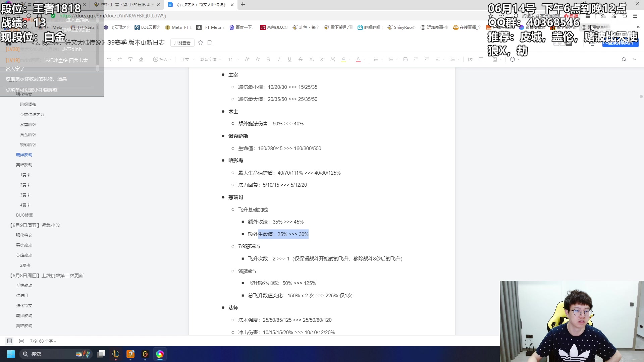Screen dimensions: 644x362
Task: Open League of Legends taskbar icon
Action: (x=116, y=354)
